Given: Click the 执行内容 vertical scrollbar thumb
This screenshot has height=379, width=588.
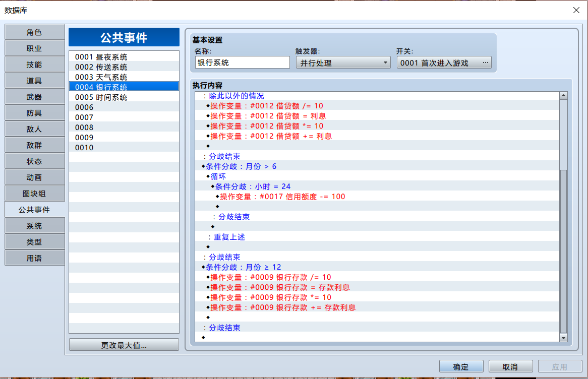Looking at the screenshot, I should 563,251.
